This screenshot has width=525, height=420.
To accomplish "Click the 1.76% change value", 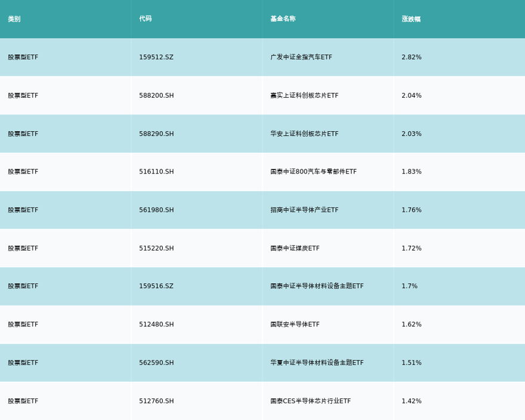I will (412, 210).
